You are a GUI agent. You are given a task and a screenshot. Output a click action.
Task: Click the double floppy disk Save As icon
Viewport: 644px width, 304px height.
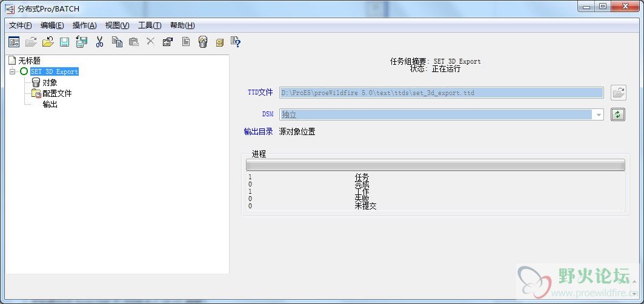pos(82,42)
